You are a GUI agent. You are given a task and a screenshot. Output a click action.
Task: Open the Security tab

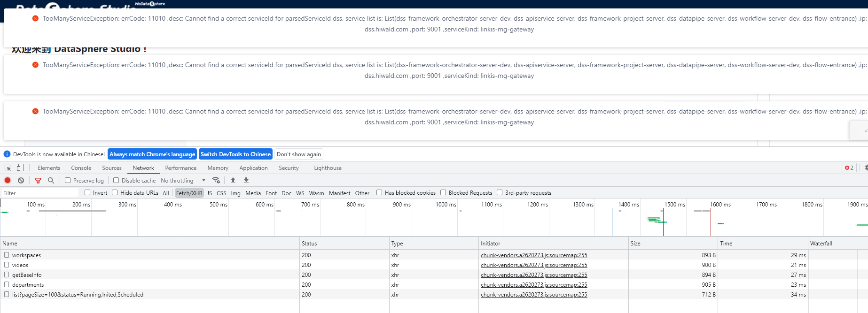(289, 168)
